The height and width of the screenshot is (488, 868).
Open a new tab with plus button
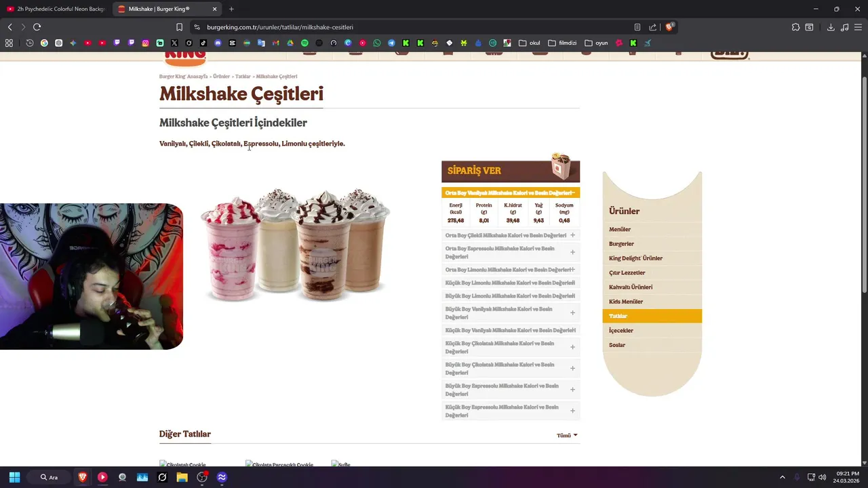[x=231, y=9]
